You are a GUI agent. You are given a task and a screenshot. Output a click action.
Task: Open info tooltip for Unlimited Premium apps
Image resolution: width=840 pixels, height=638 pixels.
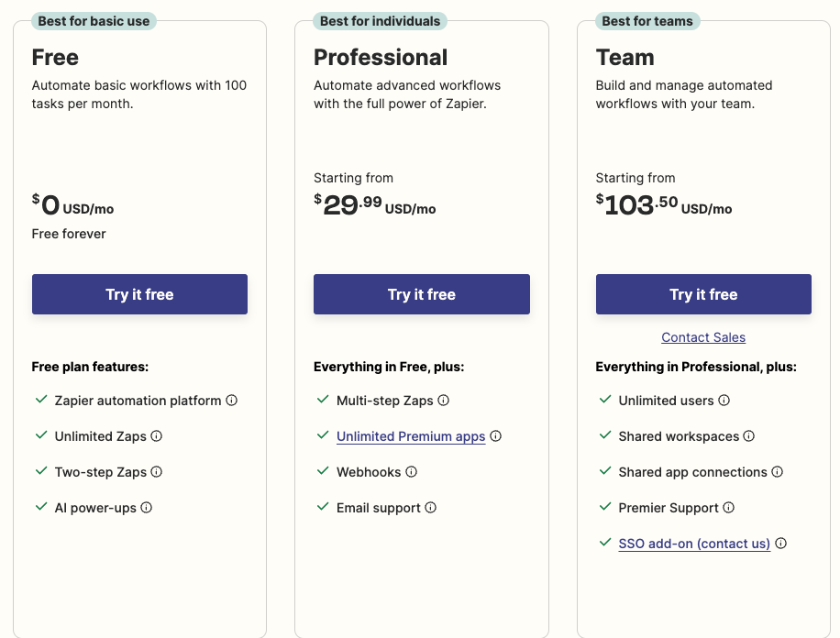tap(496, 436)
